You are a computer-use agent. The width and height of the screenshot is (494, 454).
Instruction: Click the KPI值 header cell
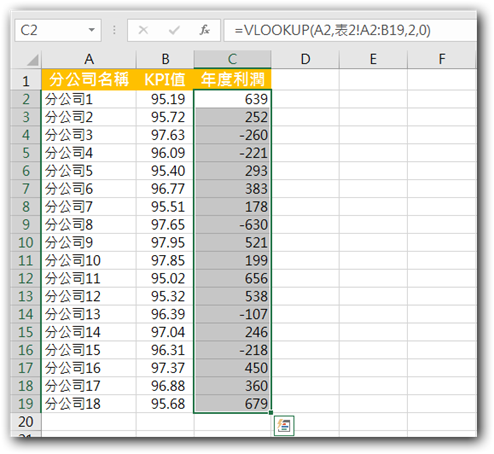[x=165, y=80]
